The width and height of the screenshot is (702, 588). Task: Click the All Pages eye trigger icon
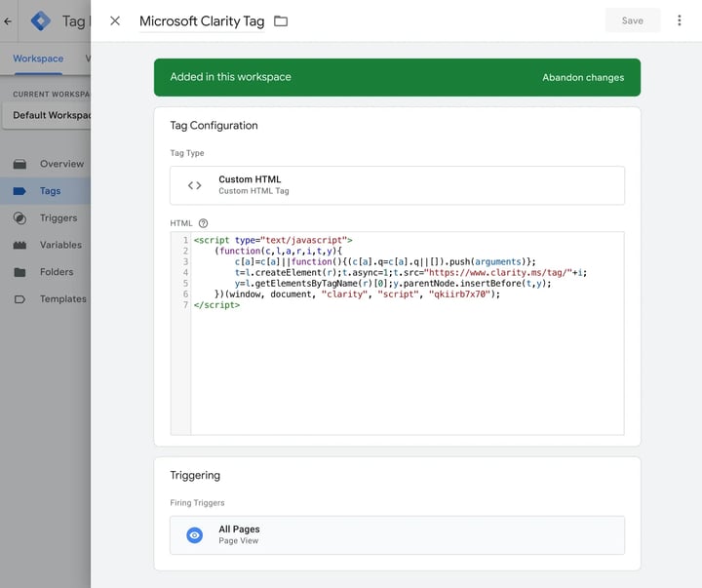pyautogui.click(x=194, y=534)
